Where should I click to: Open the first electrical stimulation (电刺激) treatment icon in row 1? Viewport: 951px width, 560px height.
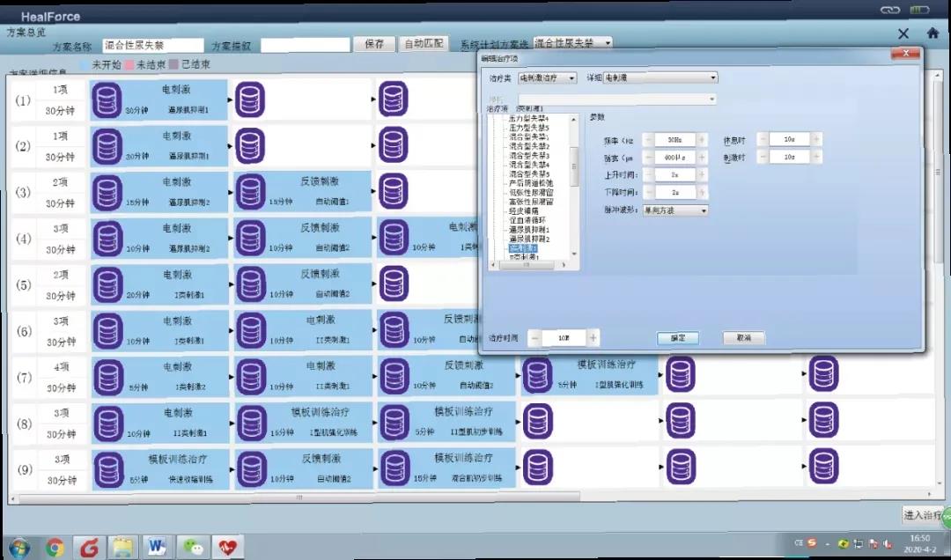pyautogui.click(x=107, y=99)
